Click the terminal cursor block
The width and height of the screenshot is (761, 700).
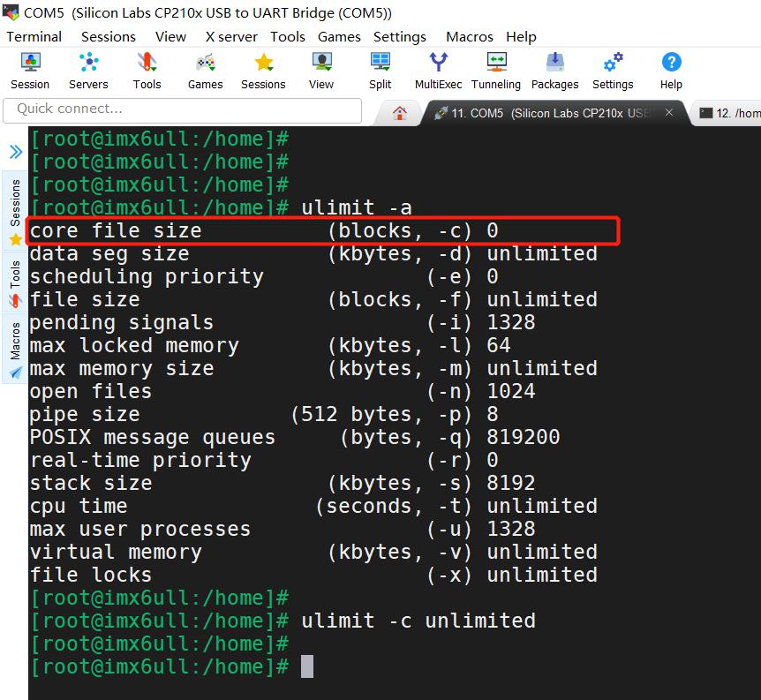307,666
